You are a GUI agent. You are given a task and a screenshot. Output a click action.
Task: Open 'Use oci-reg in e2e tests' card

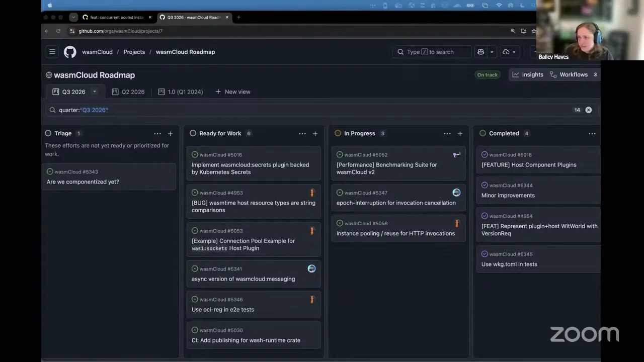click(x=222, y=310)
